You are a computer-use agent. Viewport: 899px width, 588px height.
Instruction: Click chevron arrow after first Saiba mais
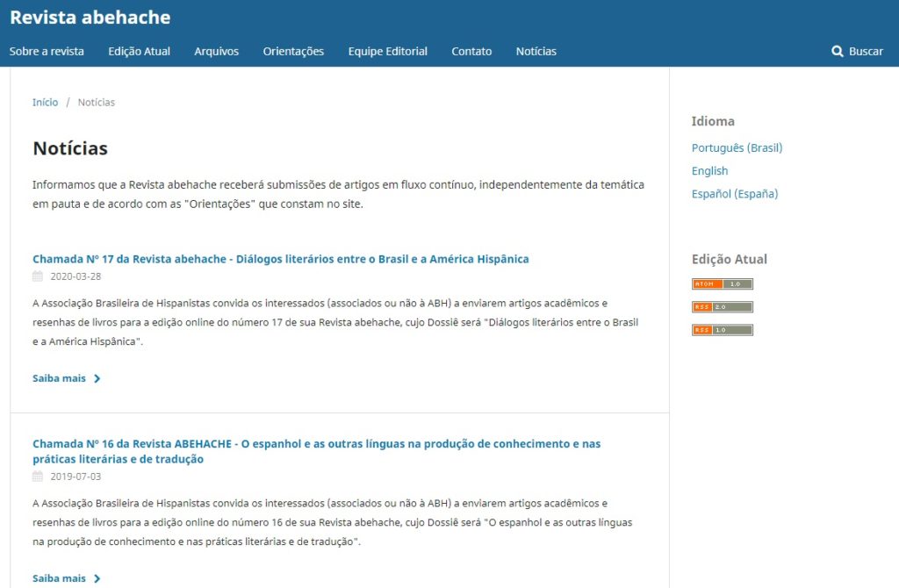[97, 379]
